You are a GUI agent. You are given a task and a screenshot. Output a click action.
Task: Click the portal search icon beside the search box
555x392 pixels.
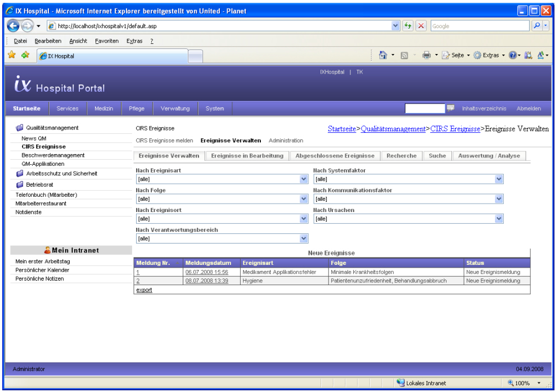450,109
